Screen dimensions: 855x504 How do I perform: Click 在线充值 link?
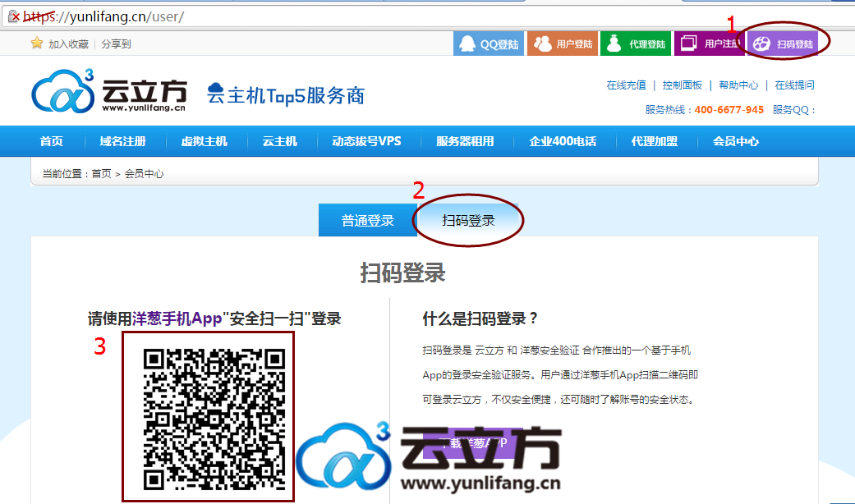pos(626,85)
